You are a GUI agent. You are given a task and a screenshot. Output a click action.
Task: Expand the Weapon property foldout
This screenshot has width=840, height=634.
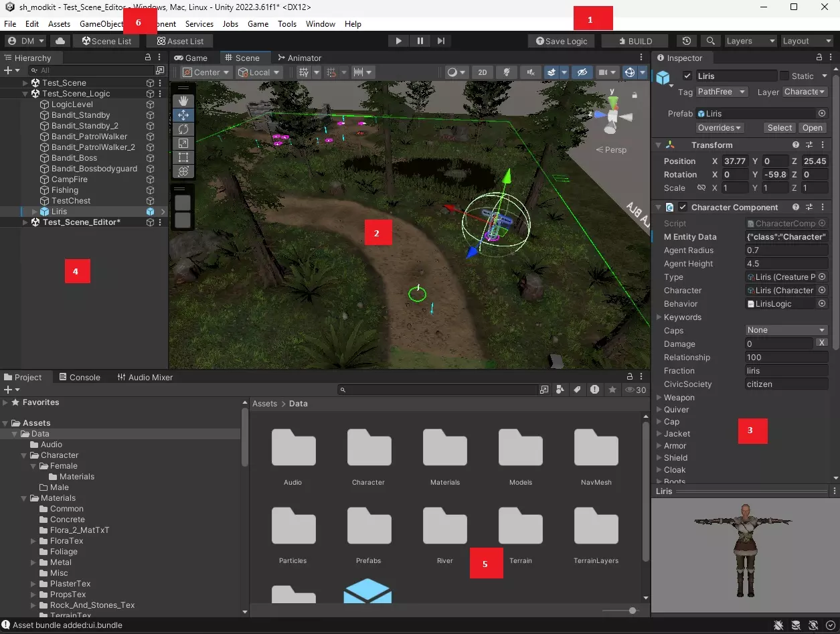click(659, 398)
